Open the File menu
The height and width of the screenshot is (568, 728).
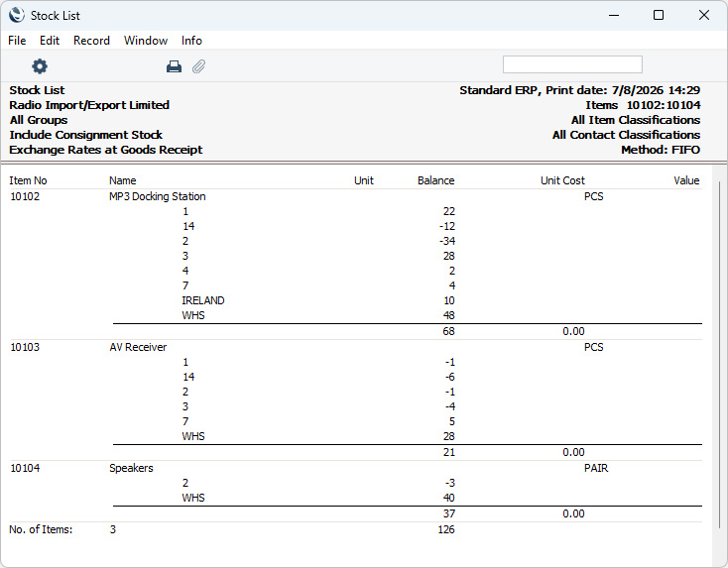[17, 41]
